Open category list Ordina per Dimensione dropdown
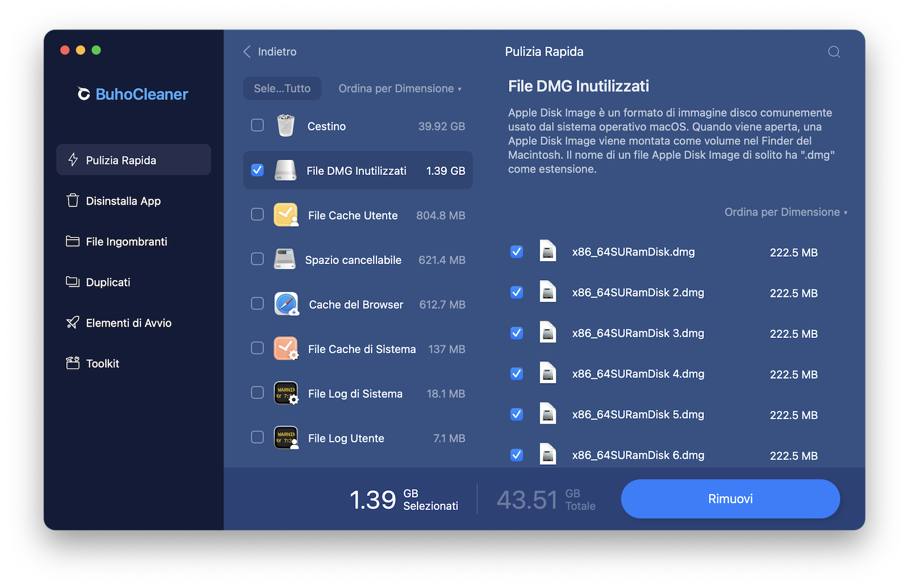The width and height of the screenshot is (909, 588). tap(400, 89)
